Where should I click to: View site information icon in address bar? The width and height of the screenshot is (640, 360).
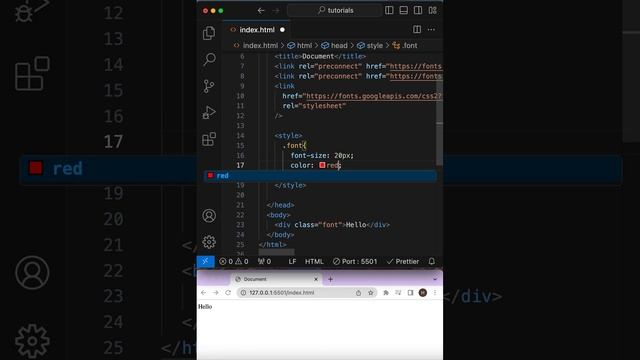pyautogui.click(x=243, y=293)
